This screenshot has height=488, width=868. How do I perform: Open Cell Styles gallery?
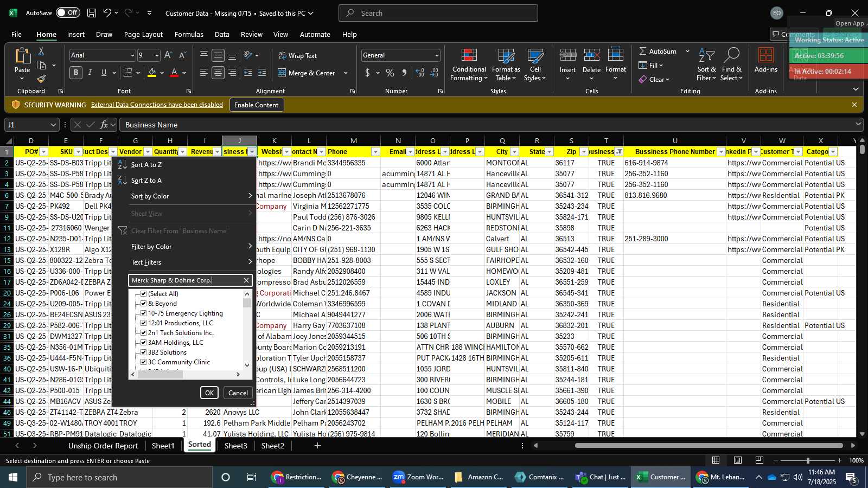[535, 65]
